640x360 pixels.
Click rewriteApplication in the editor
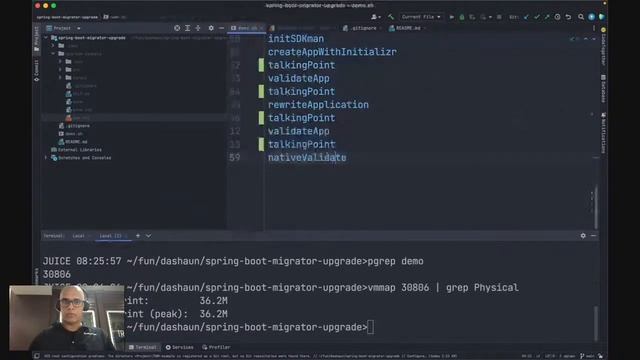pyautogui.click(x=318, y=104)
